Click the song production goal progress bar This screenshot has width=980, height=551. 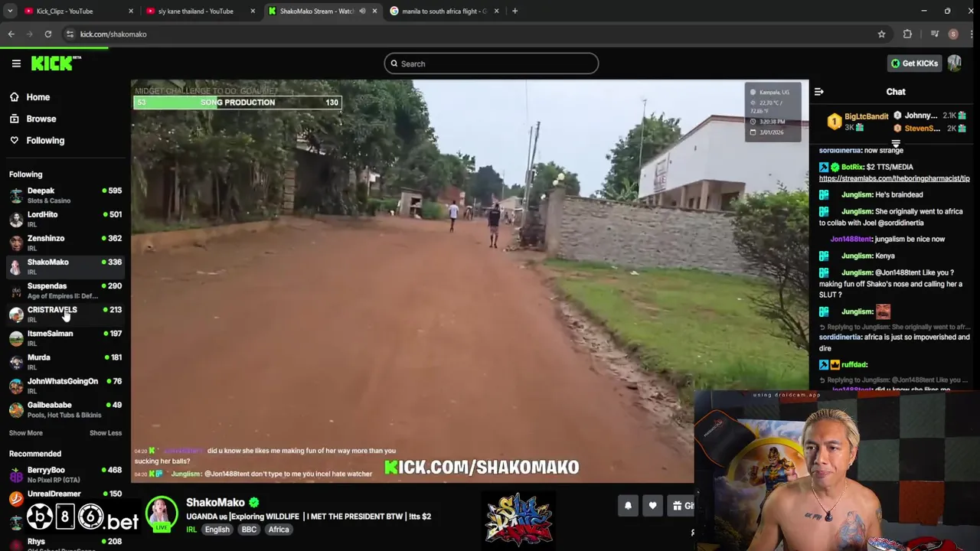(x=237, y=103)
